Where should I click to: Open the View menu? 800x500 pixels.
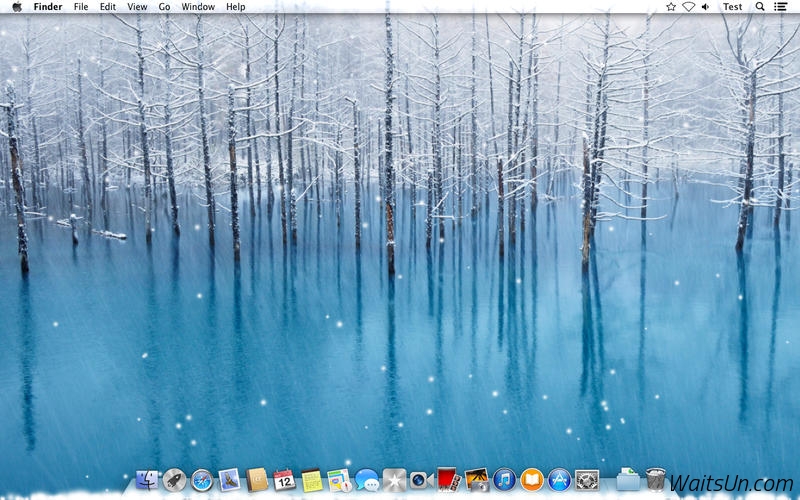tap(137, 7)
